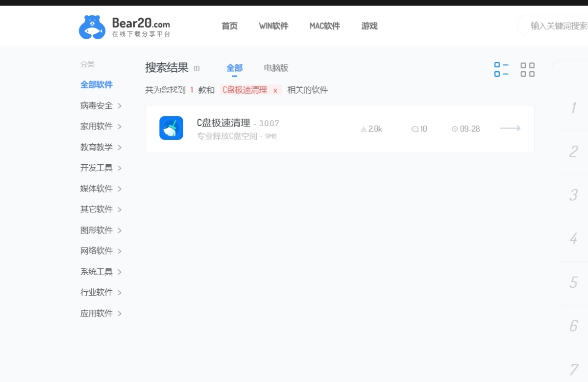Open the 系统工具 category link

click(x=97, y=271)
